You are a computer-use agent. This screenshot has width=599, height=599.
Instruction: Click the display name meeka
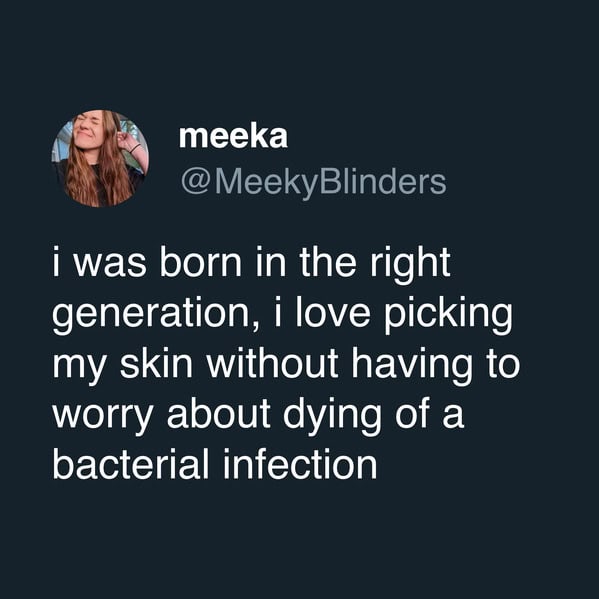[x=233, y=137]
